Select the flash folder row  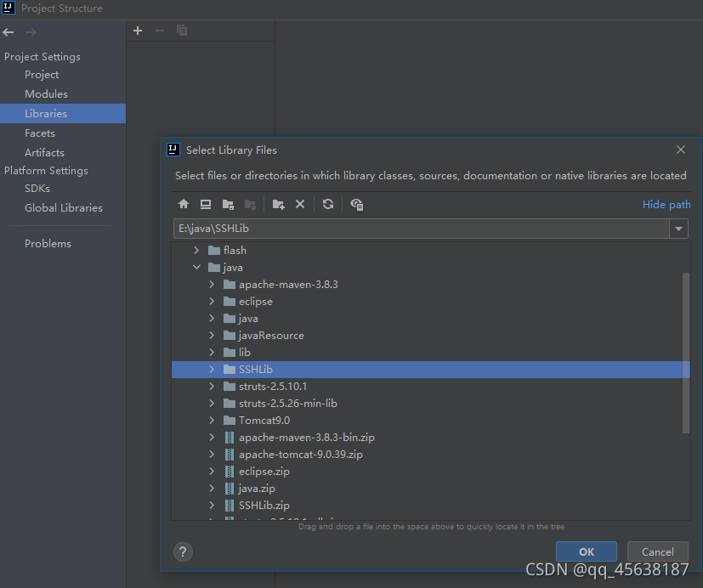click(430, 250)
